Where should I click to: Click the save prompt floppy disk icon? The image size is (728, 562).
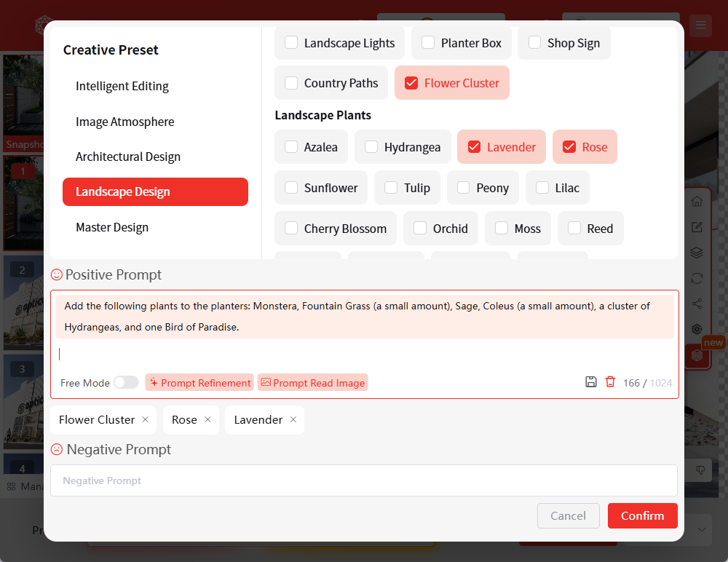591,382
